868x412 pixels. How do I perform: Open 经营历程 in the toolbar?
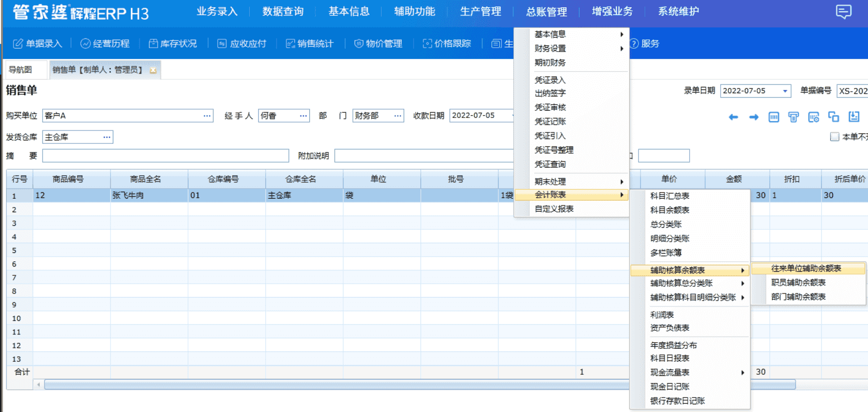coord(105,43)
